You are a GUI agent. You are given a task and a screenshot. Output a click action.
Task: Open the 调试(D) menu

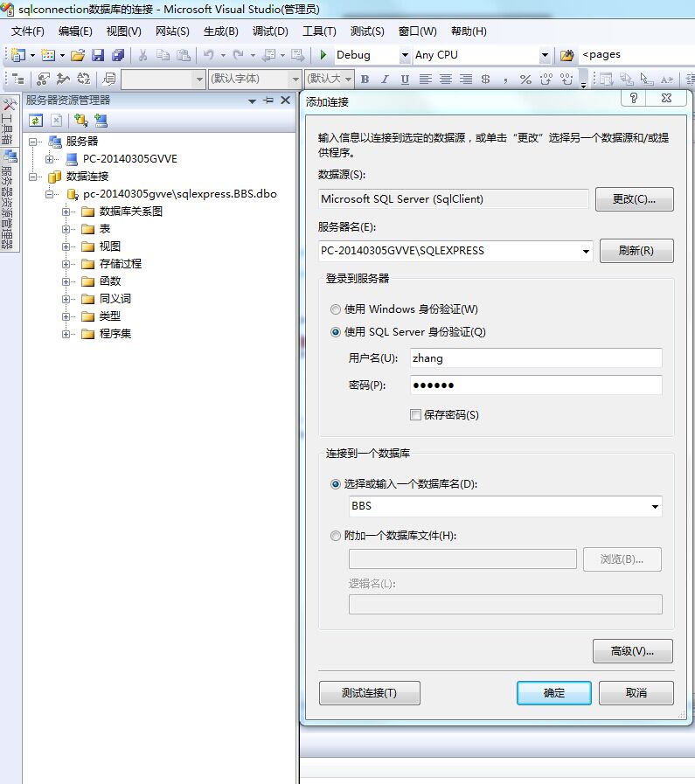pos(270,31)
